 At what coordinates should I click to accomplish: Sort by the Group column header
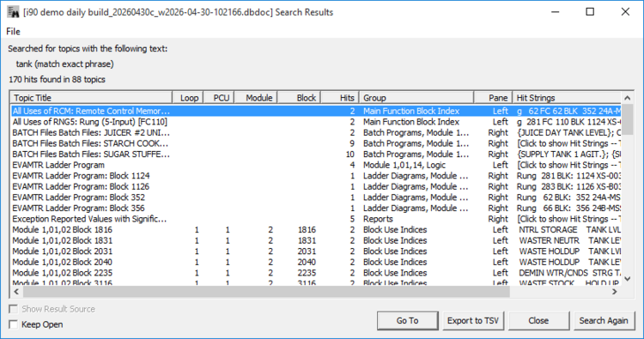416,98
